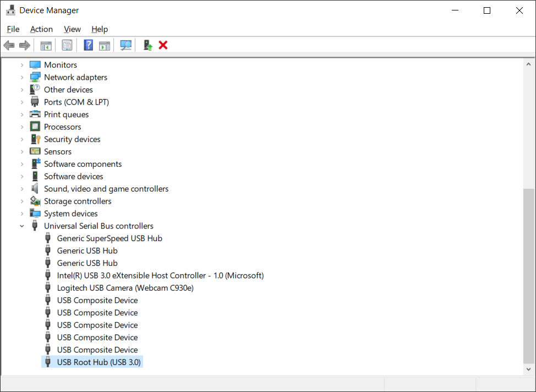The width and height of the screenshot is (536, 392).
Task: Click the vertical scrollbar thumb
Action: [528, 276]
